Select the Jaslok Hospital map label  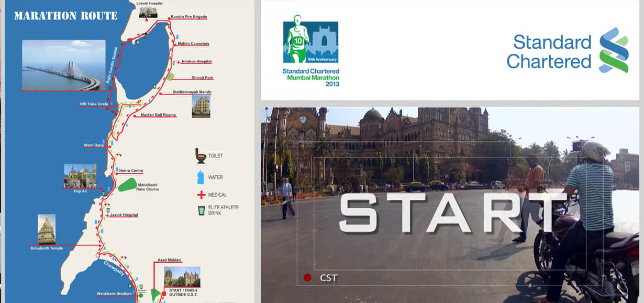pos(124,215)
